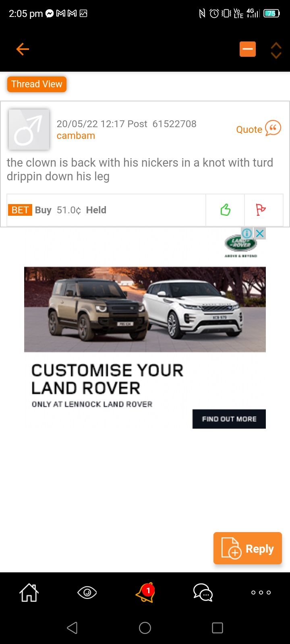This screenshot has width=290, height=644.
Task: Open the watchlist eye tab
Action: [x=87, y=592]
